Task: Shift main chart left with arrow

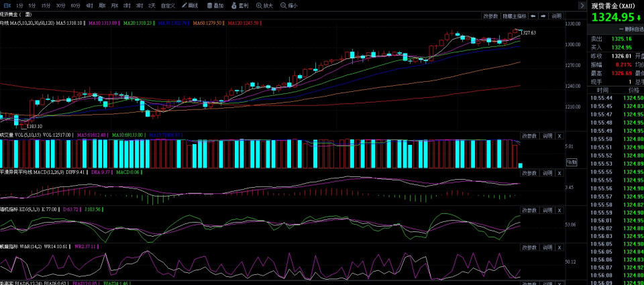Action: (x=533, y=15)
